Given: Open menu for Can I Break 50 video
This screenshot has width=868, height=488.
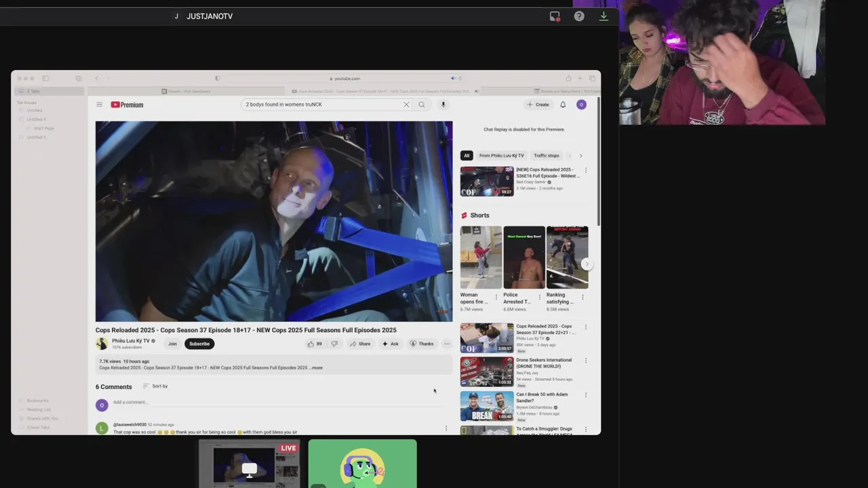Looking at the screenshot, I should pos(586,394).
